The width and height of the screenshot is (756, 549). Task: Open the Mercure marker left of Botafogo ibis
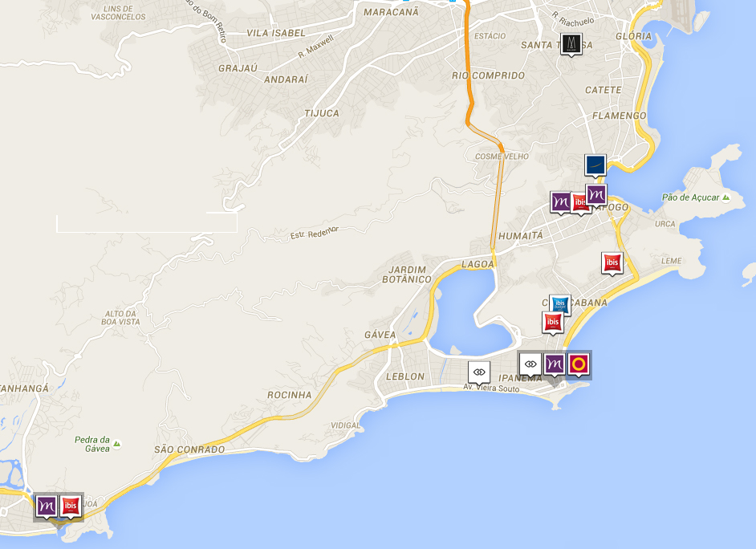tap(561, 201)
